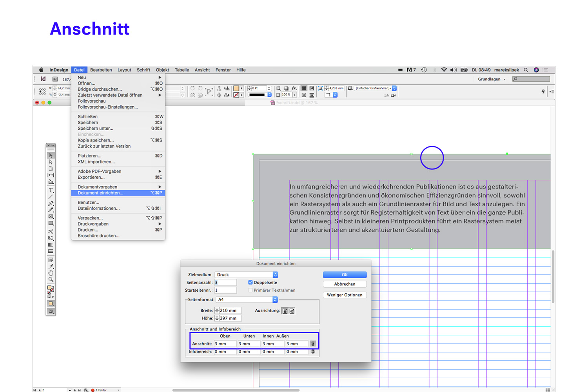Viewport: 588px width, 392px height.
Task: Confirm the dialog with OK
Action: point(344,274)
